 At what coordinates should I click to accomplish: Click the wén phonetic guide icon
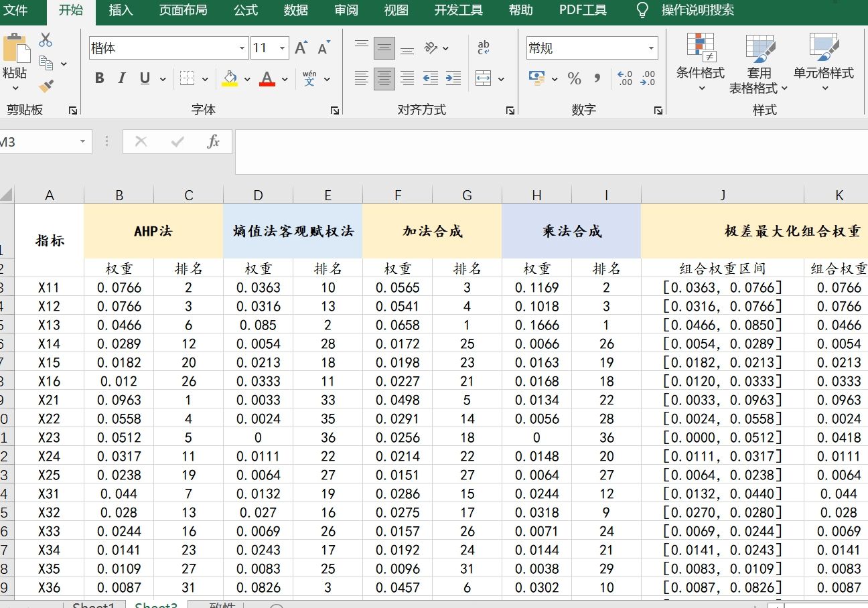pos(309,78)
